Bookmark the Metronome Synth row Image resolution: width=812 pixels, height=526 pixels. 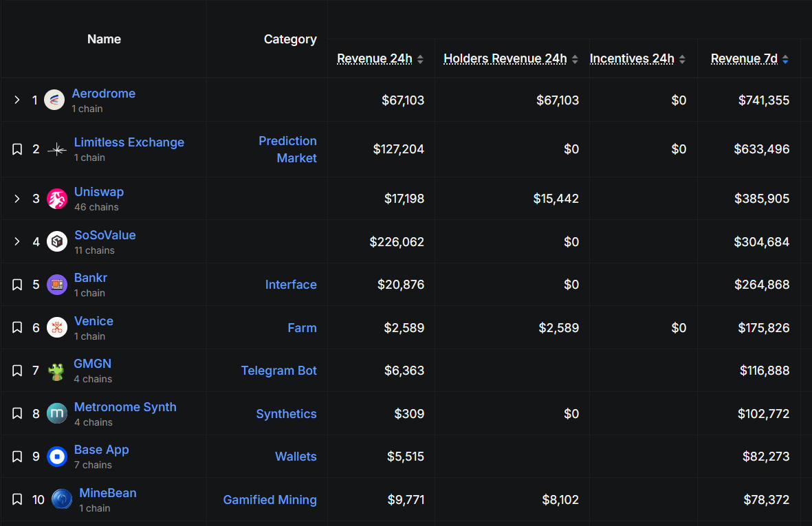pos(17,414)
